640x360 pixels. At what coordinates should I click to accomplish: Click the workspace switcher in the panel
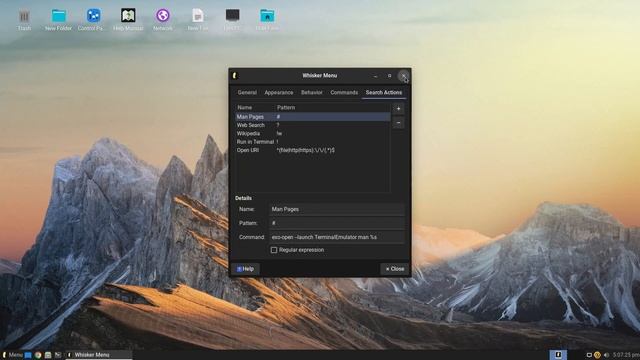tap(558, 355)
